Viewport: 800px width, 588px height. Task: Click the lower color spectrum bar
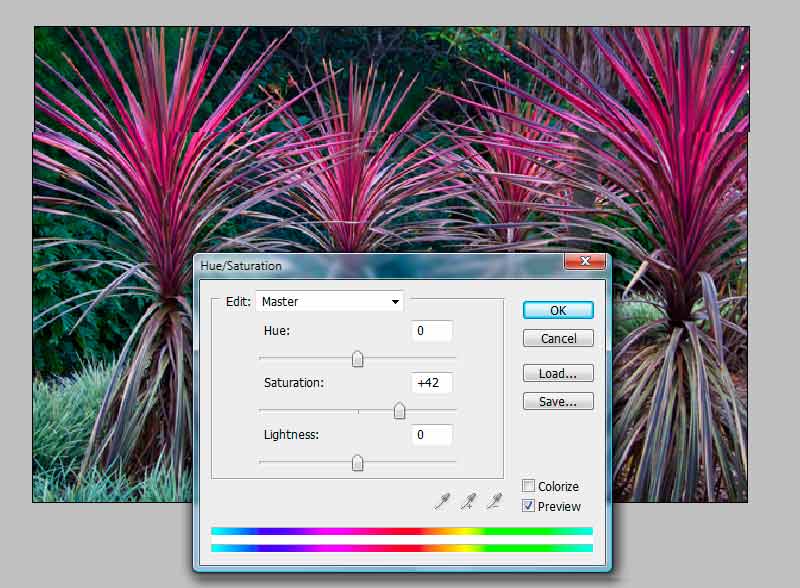[x=402, y=548]
